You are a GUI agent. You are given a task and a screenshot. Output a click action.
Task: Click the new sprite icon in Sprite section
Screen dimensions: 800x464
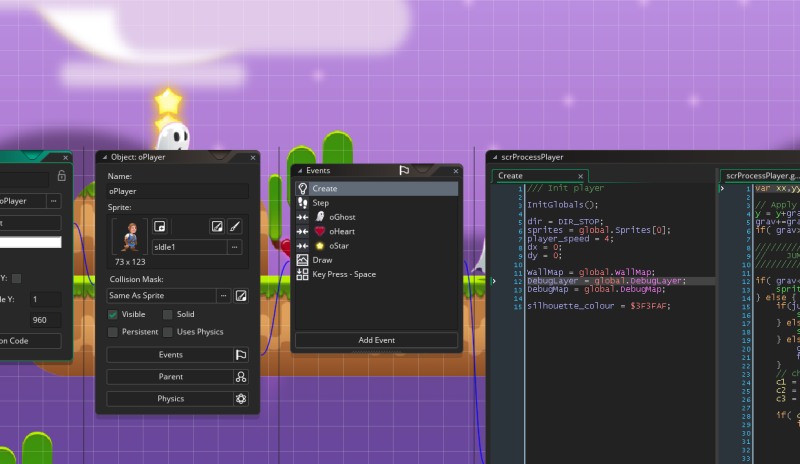160,226
